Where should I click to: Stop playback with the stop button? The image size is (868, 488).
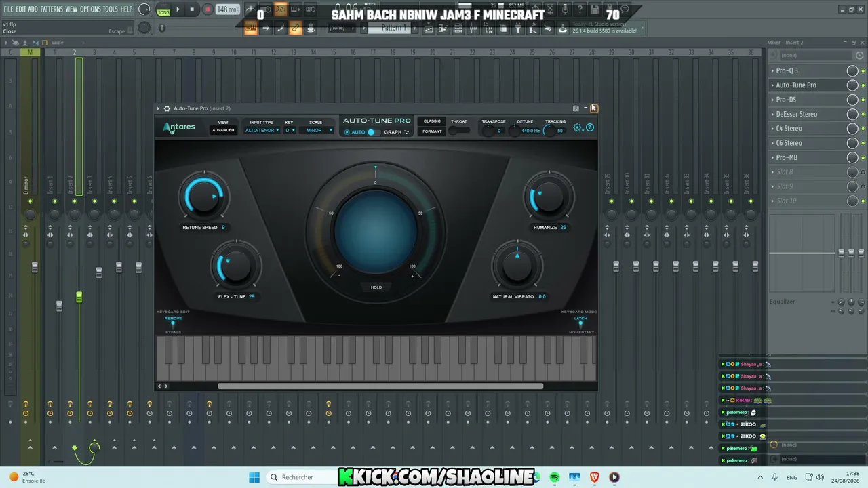193,9
